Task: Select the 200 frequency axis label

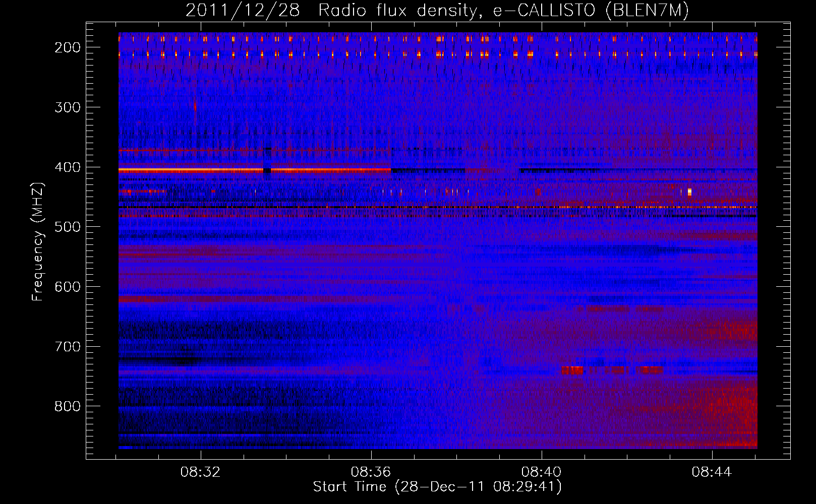Action: coord(67,47)
